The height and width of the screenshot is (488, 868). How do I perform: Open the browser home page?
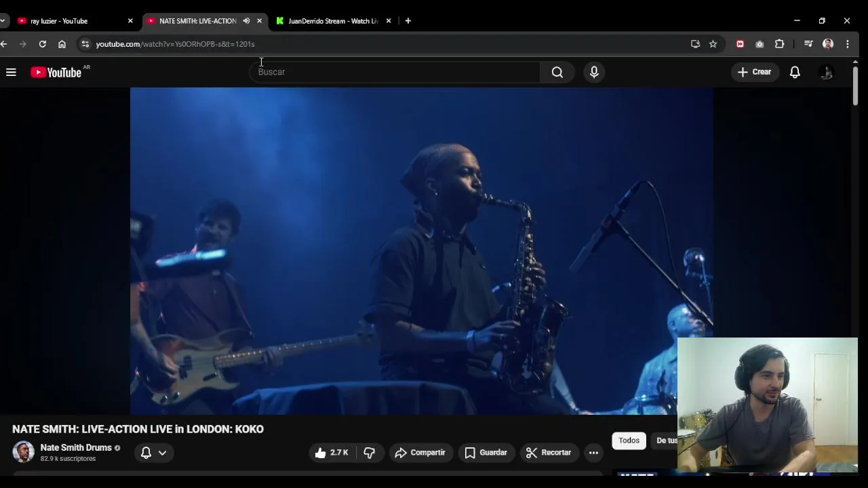62,44
